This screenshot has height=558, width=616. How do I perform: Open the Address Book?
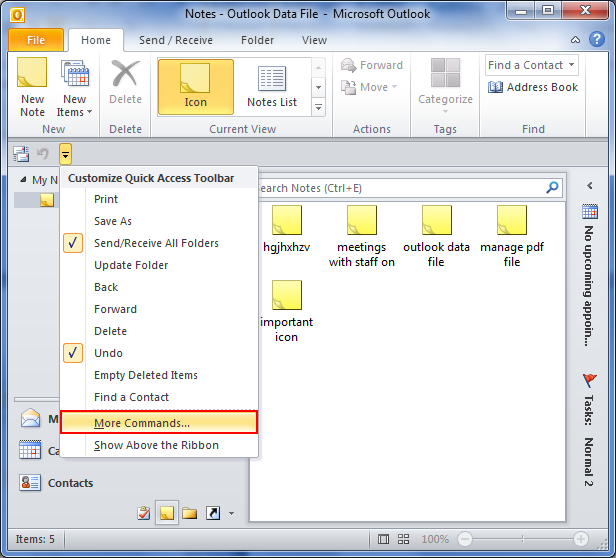[533, 87]
